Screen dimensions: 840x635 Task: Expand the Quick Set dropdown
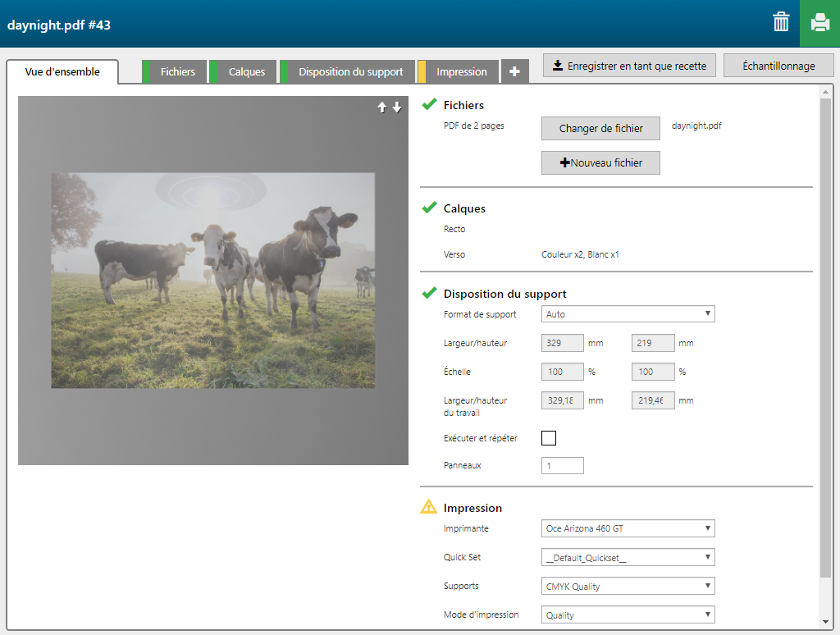point(628,557)
